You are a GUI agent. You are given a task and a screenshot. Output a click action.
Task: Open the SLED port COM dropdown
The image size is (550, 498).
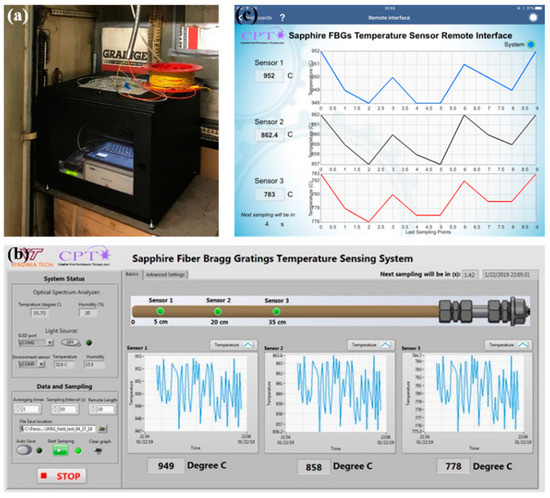coord(35,342)
